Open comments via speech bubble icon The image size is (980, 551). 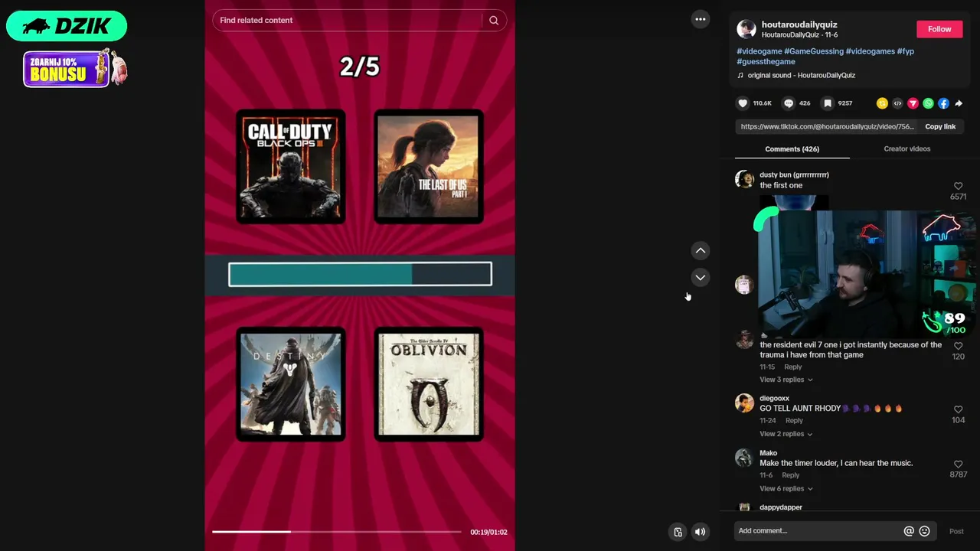(x=789, y=103)
